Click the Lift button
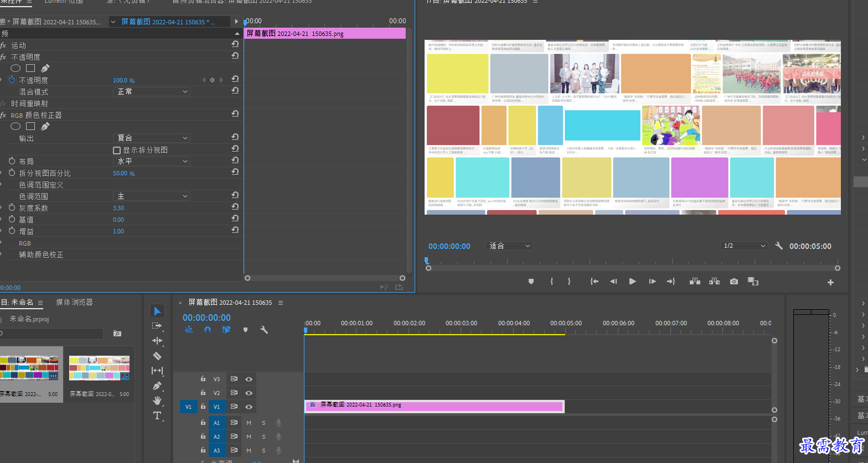This screenshot has width=868, height=463. click(x=695, y=282)
